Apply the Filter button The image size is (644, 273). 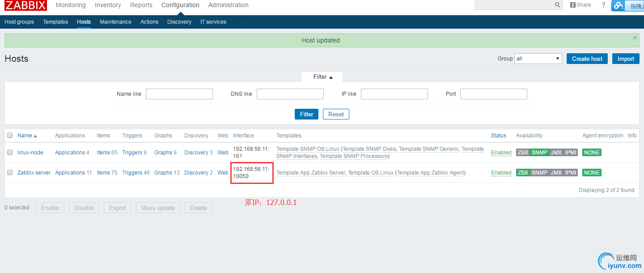(307, 114)
